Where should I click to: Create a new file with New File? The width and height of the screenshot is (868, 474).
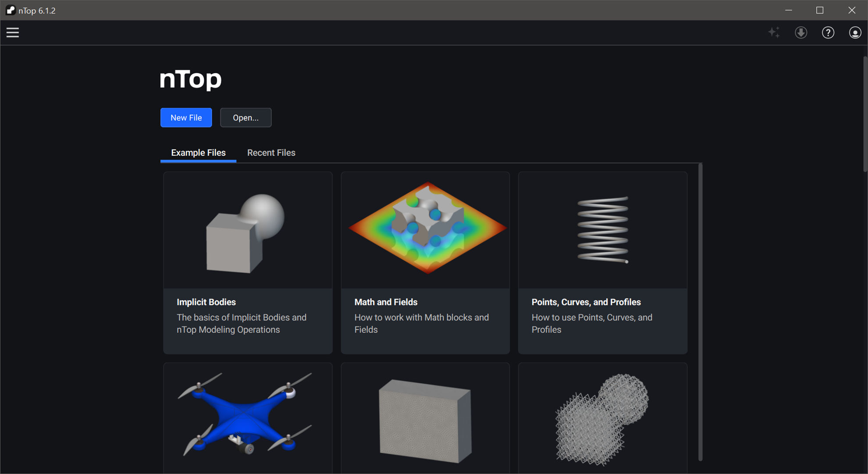[186, 117]
